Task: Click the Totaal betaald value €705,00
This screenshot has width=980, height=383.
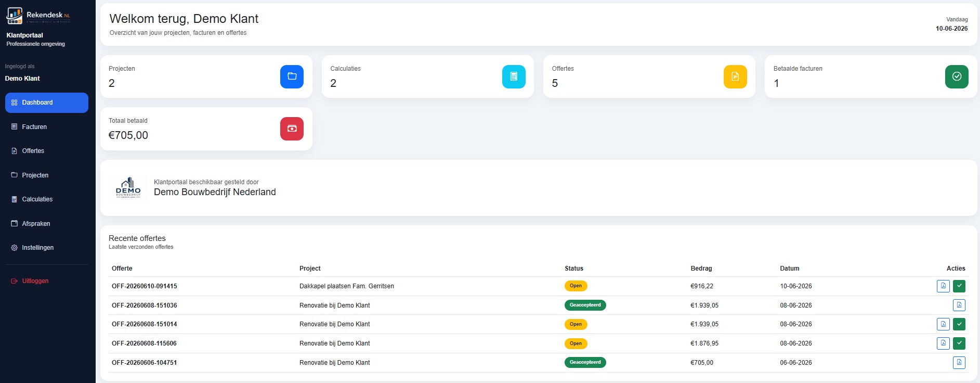Action: 128,135
